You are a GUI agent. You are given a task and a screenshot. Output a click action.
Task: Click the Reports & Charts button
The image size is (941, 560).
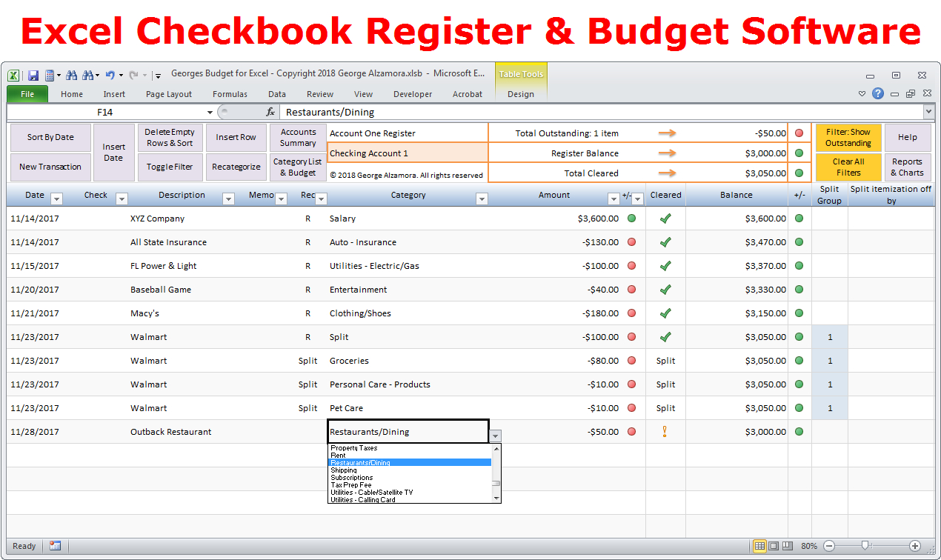(907, 167)
